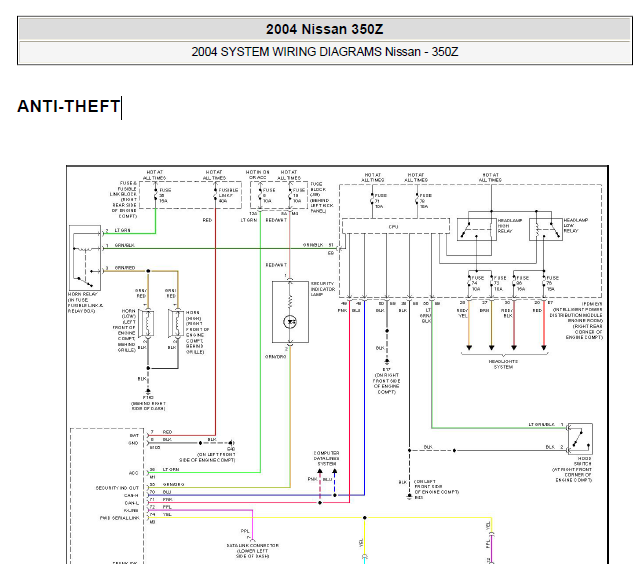Click the hood switch symbol
Screen dimensions: 643x564
[x=579, y=439]
